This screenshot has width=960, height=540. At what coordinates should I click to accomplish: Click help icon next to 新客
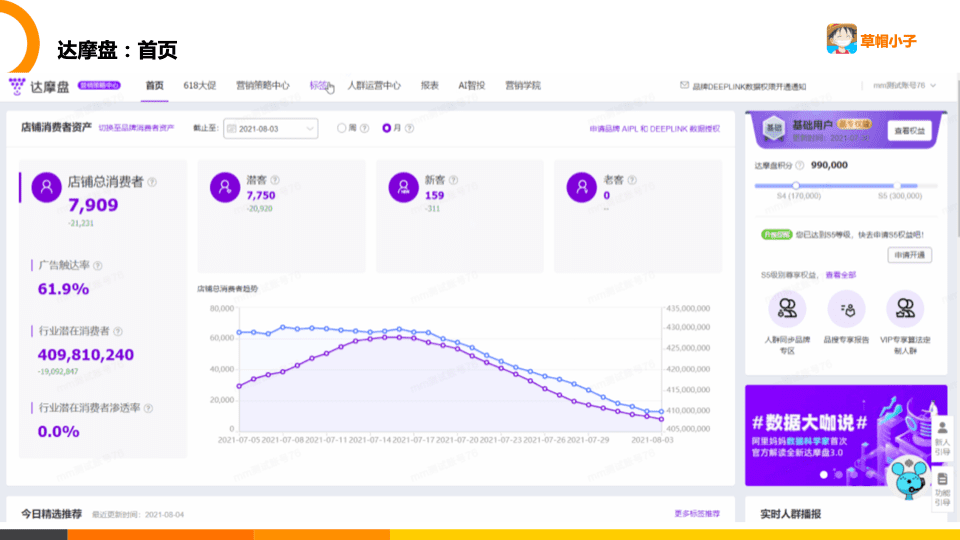coord(453,180)
